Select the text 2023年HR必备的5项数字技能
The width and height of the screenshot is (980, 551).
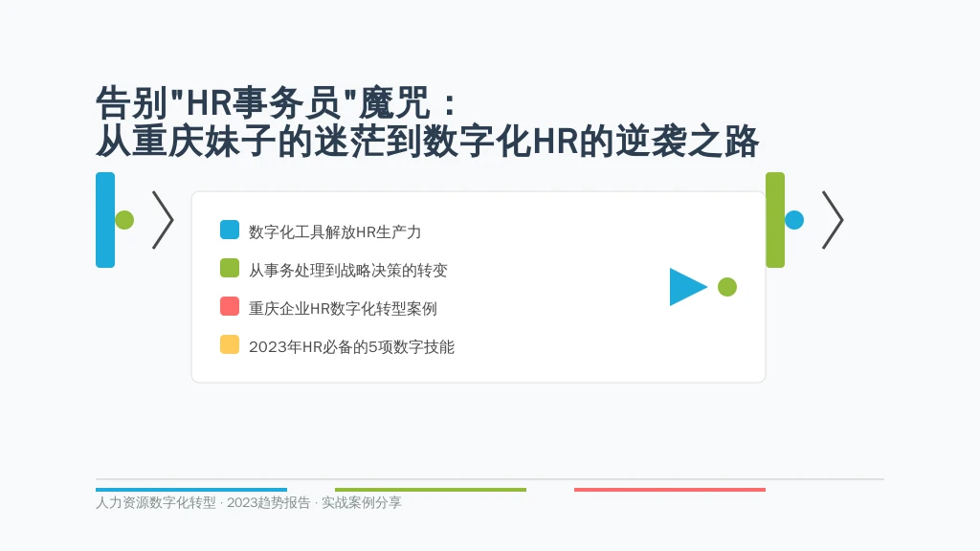click(x=351, y=346)
